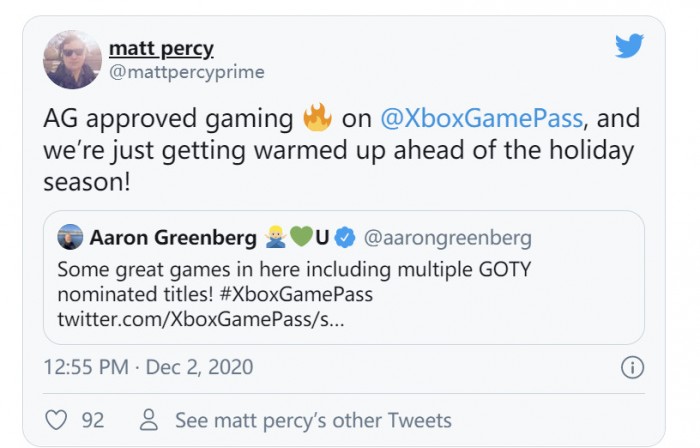The width and height of the screenshot is (700, 448).
Task: Open the 12:55 PM · Dec 2, 2020 timestamp
Action: point(148,367)
